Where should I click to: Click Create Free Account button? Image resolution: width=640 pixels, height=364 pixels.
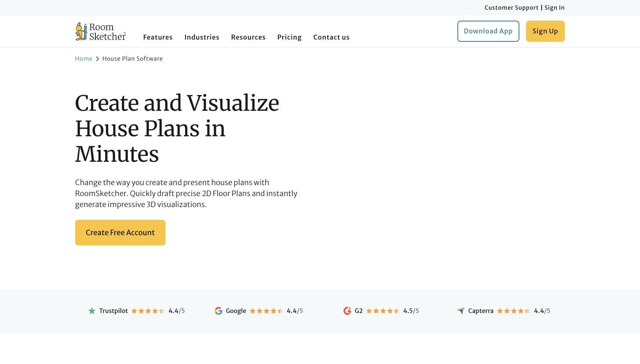point(120,233)
